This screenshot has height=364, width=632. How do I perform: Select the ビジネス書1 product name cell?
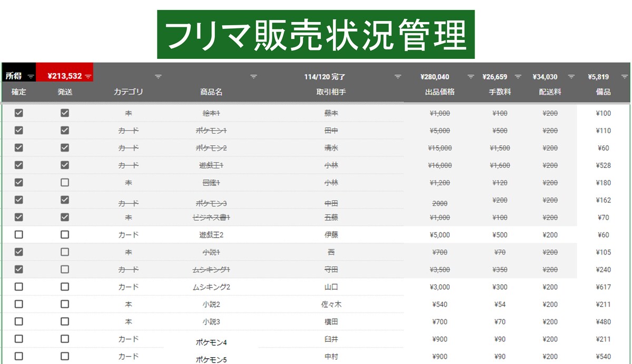[211, 217]
